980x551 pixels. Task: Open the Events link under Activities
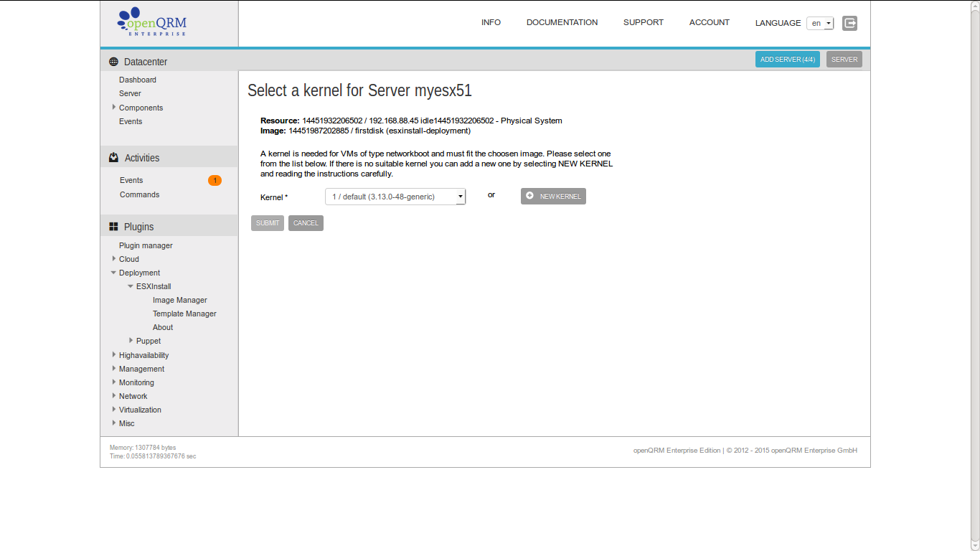tap(131, 180)
